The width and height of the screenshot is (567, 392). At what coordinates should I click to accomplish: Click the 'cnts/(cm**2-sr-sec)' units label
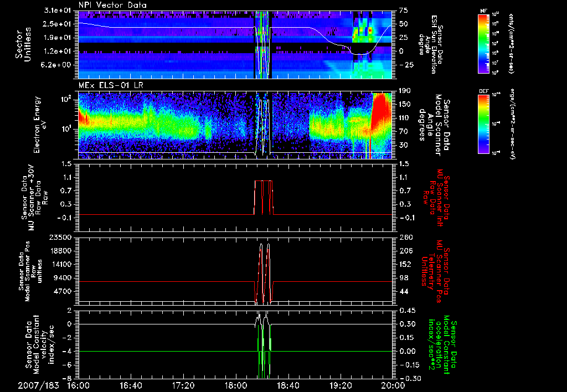tap(511, 43)
